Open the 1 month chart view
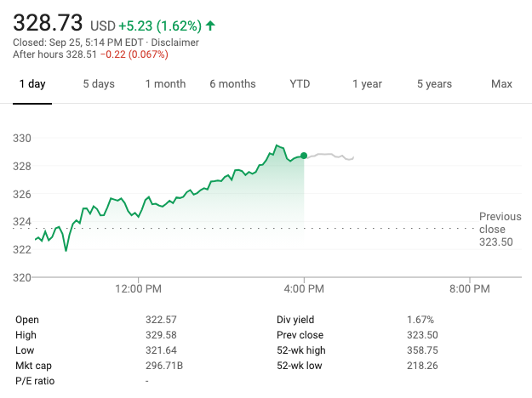532x398 pixels. click(165, 84)
